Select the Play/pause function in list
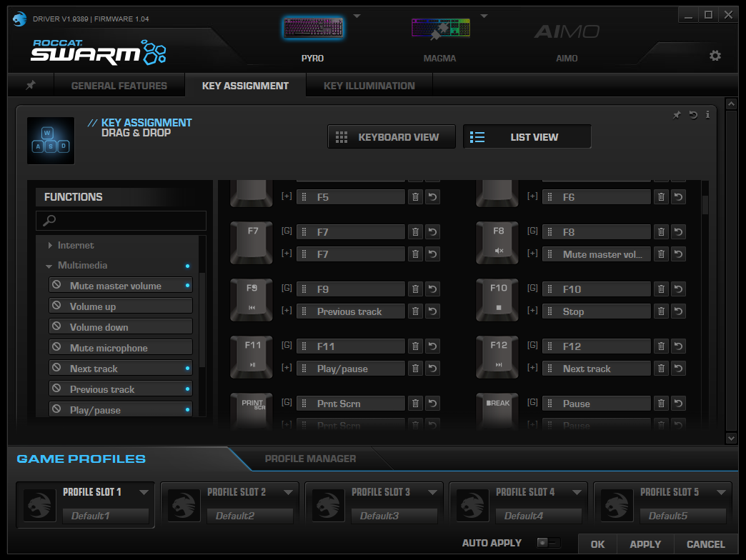746x560 pixels. (x=121, y=409)
